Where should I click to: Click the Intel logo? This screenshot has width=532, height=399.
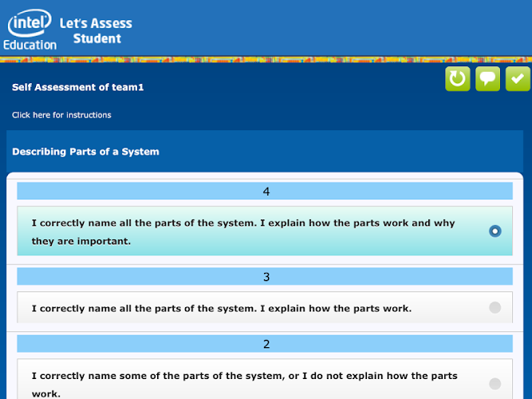30,23
